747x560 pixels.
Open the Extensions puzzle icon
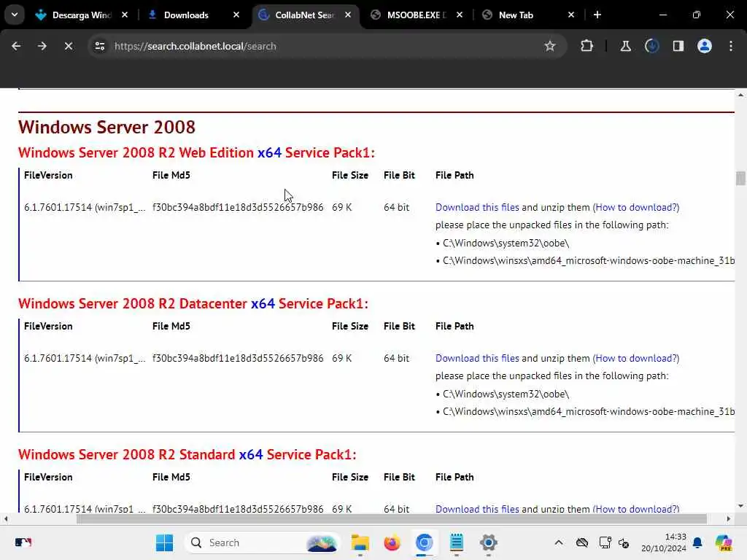[x=587, y=46]
